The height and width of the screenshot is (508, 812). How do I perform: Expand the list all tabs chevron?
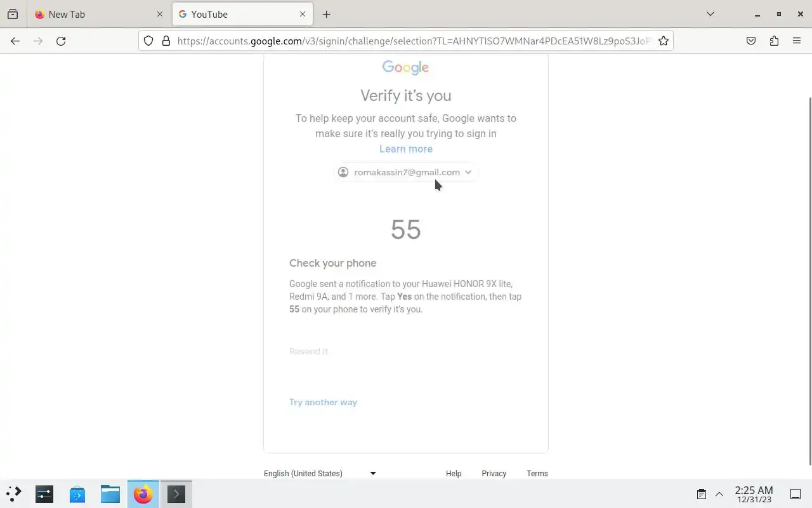(x=710, y=14)
